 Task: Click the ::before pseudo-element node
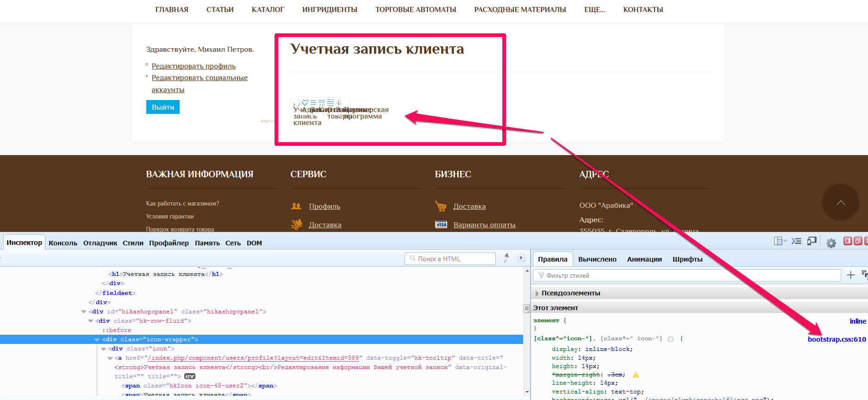point(117,330)
